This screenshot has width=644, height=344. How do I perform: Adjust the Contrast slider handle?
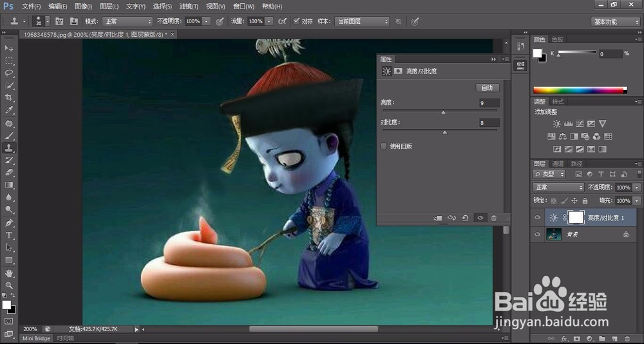[x=445, y=132]
